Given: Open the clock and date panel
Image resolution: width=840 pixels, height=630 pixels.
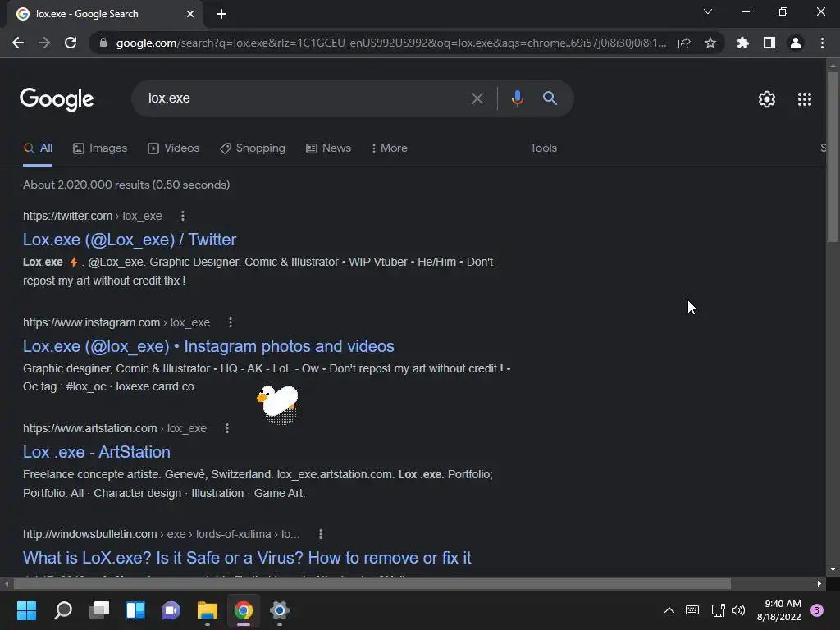Looking at the screenshot, I should (779, 610).
